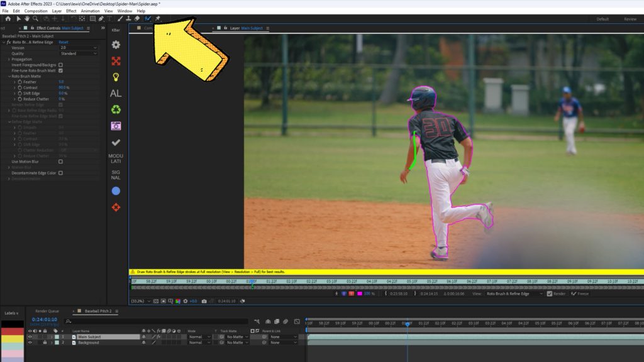Toggle Fine-tune Roto Brush Matte checkbox
Viewport: 644px width, 362px height.
coord(61,70)
